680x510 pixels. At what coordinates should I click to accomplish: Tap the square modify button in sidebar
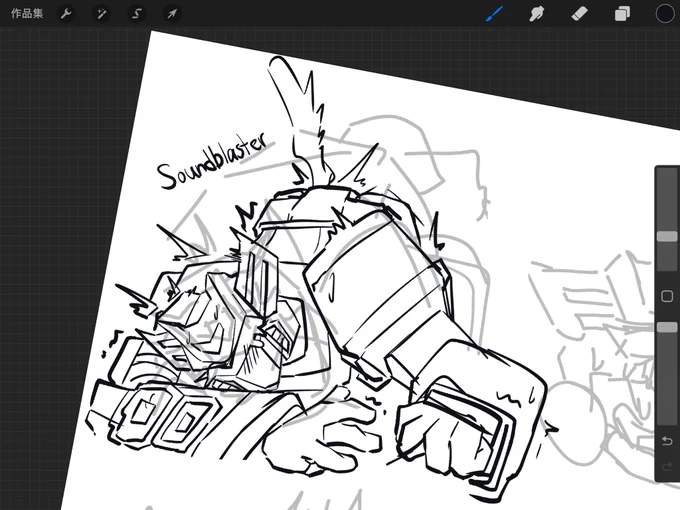[x=667, y=296]
